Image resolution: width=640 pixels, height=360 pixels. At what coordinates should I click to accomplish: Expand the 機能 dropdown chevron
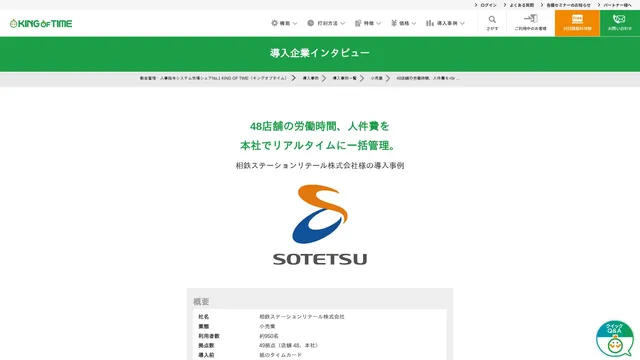pos(295,24)
